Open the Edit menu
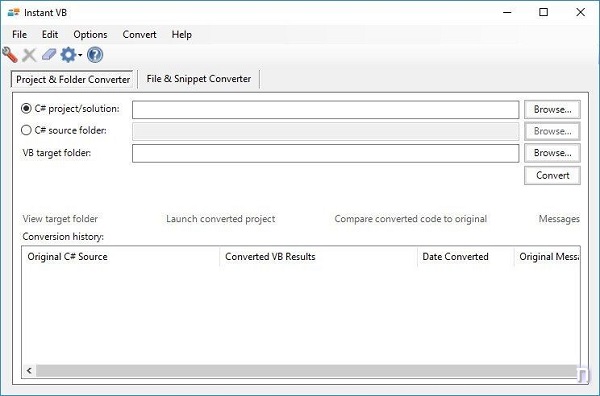 [x=50, y=34]
